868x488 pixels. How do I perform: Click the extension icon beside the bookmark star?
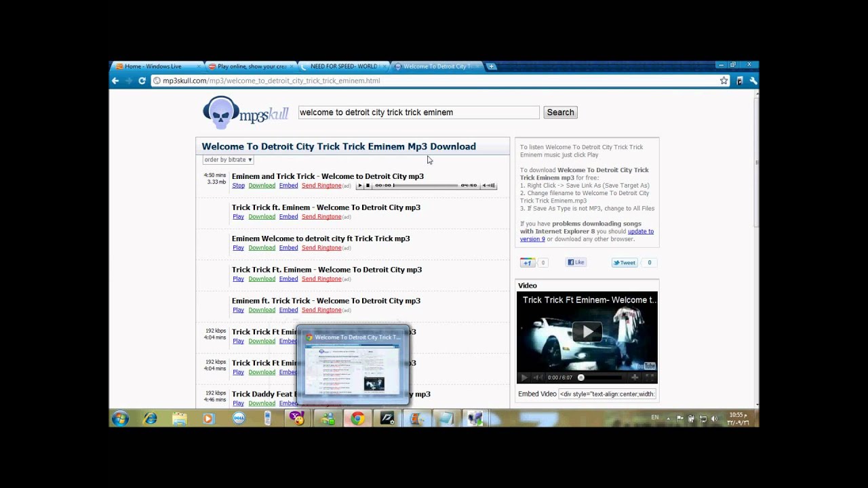739,81
